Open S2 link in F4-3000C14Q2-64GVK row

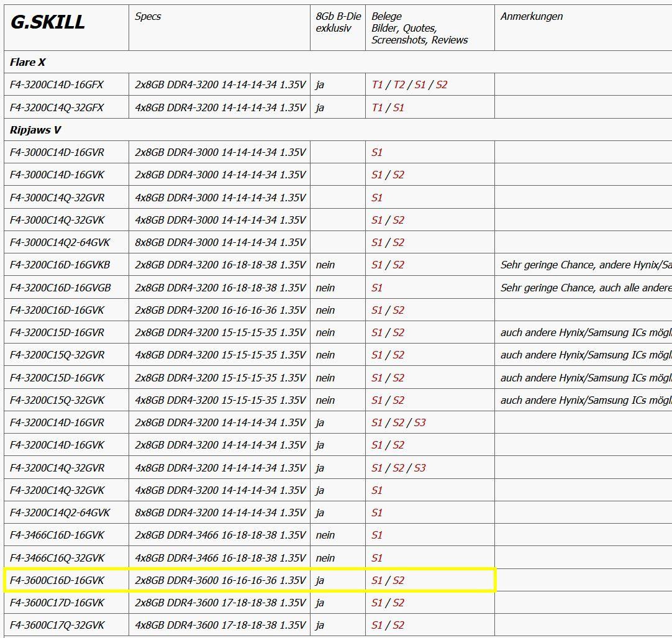click(398, 242)
